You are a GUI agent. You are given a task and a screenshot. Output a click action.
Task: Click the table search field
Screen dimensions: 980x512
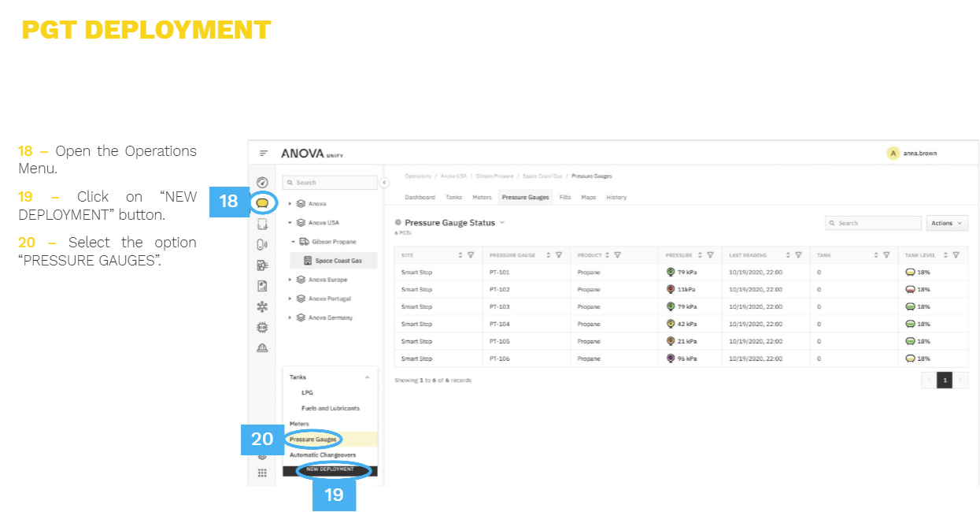click(873, 223)
